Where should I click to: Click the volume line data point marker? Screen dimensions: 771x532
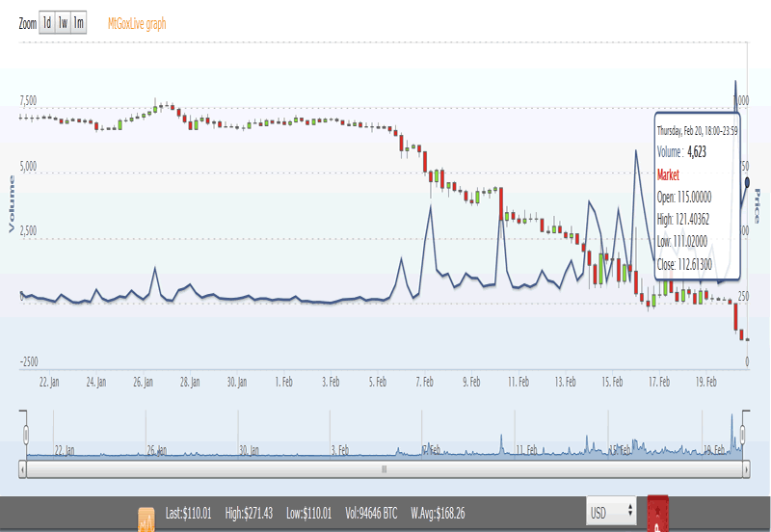click(748, 182)
